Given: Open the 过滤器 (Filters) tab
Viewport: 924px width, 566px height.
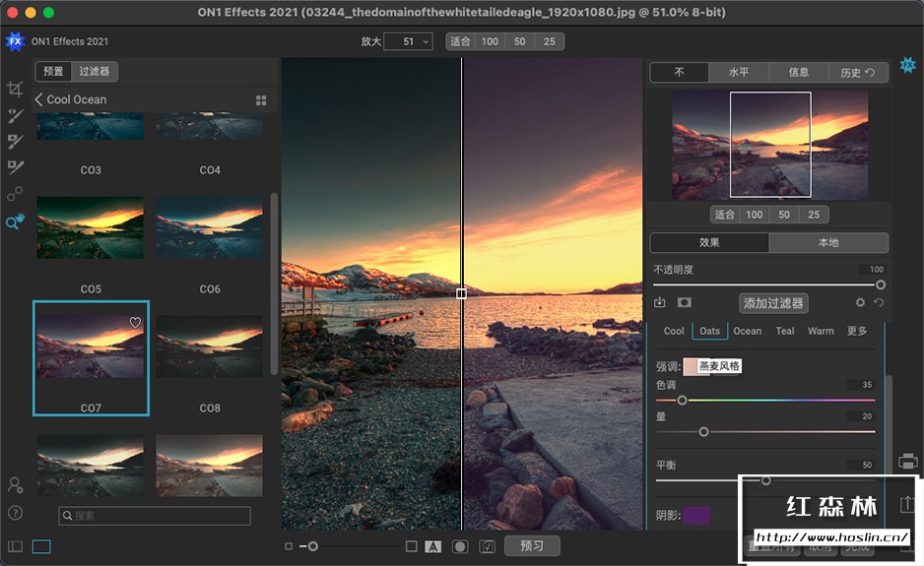Looking at the screenshot, I should (x=95, y=72).
